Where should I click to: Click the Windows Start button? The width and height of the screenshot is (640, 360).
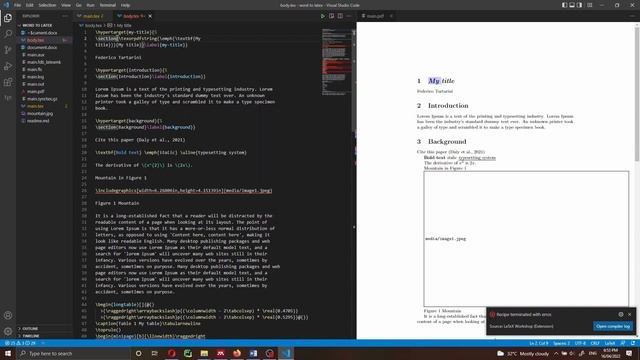8,353
